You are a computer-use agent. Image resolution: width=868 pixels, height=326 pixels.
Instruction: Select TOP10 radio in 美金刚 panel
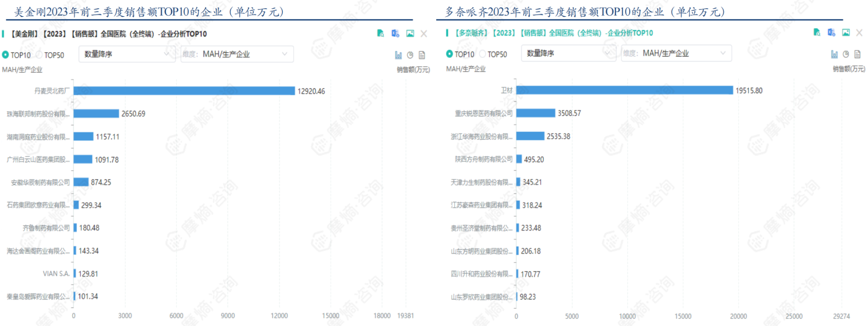pos(5,55)
